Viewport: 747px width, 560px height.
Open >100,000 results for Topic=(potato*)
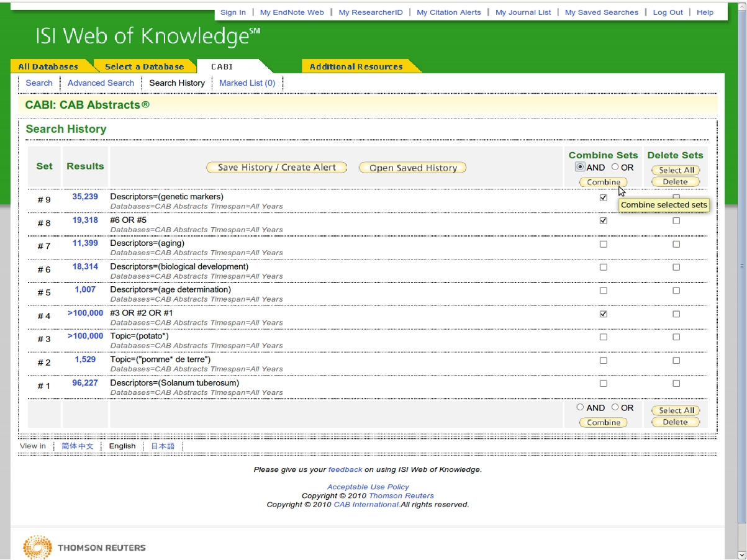pyautogui.click(x=86, y=336)
